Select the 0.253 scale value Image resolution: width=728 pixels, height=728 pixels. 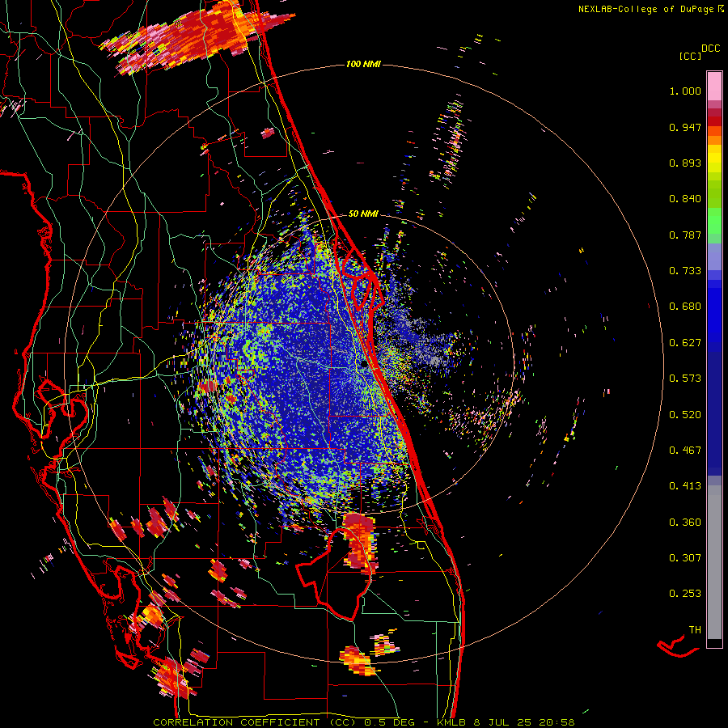point(685,594)
